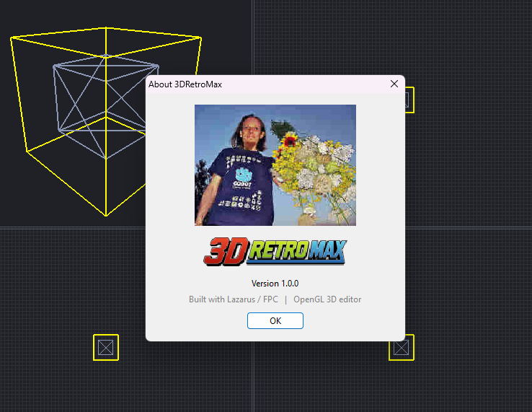532x412 pixels.
Task: Select the yellow boxed object in the bottom-right viewport
Action: point(402,349)
